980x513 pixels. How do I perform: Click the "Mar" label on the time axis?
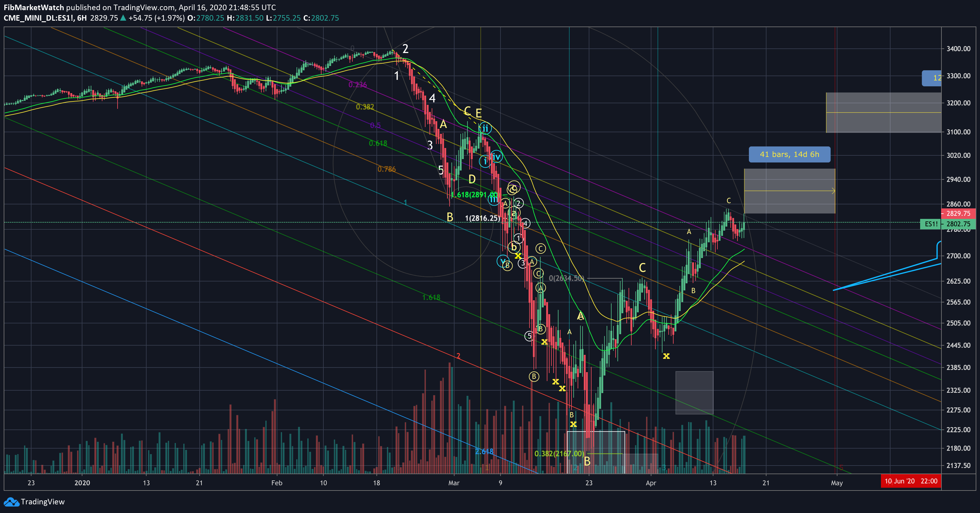[454, 483]
